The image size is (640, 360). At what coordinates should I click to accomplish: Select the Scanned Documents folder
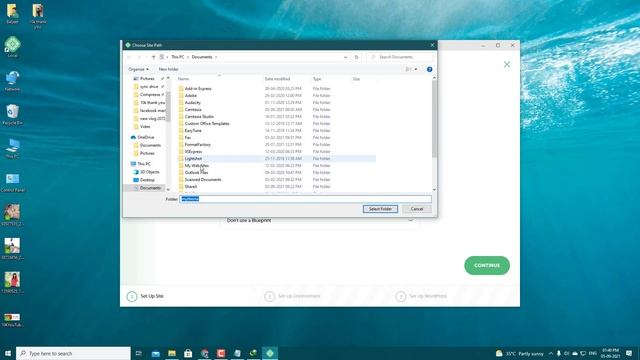tap(203, 180)
